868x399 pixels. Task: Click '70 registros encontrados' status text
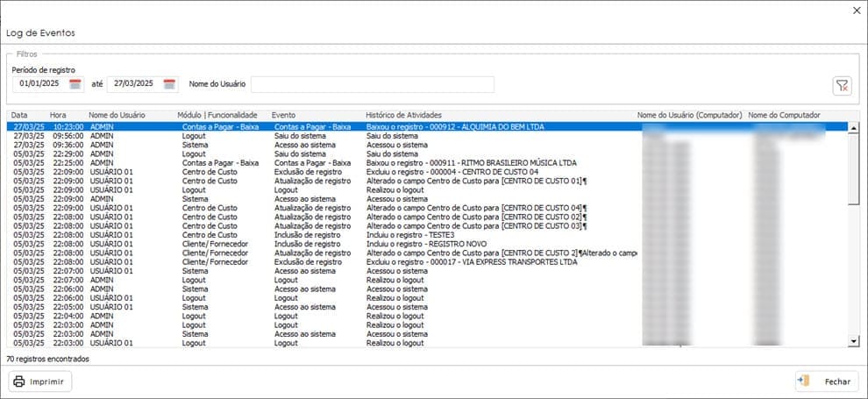point(47,360)
